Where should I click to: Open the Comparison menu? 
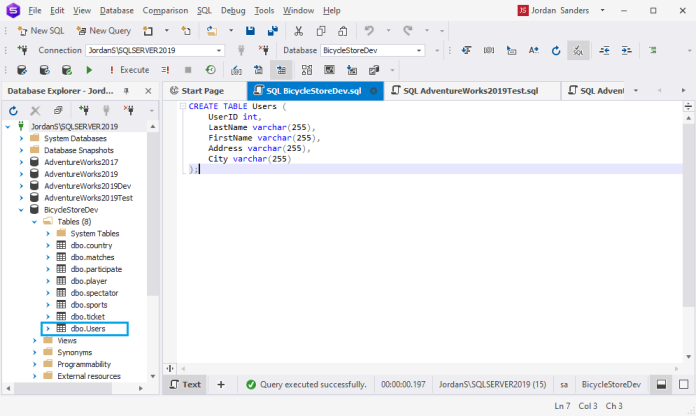(164, 10)
